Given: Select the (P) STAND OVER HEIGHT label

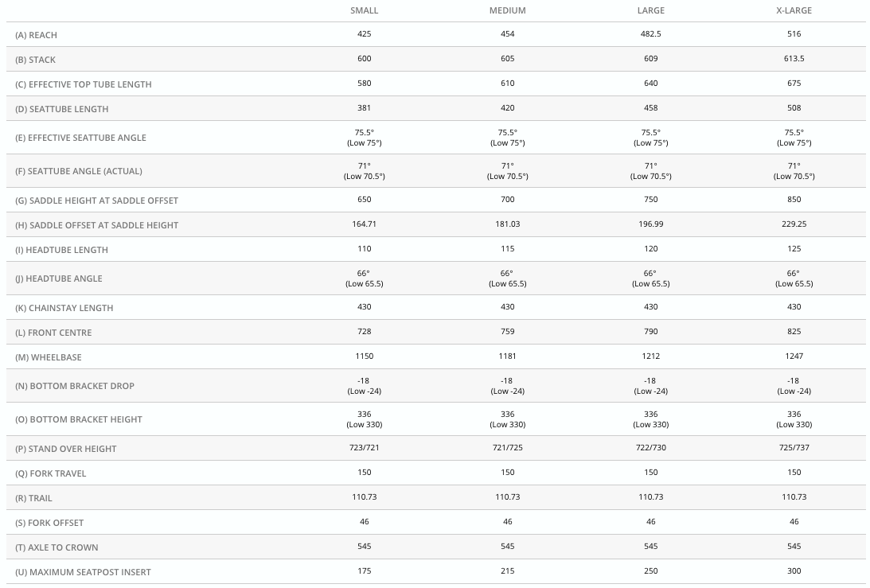Looking at the screenshot, I should pos(66,450).
